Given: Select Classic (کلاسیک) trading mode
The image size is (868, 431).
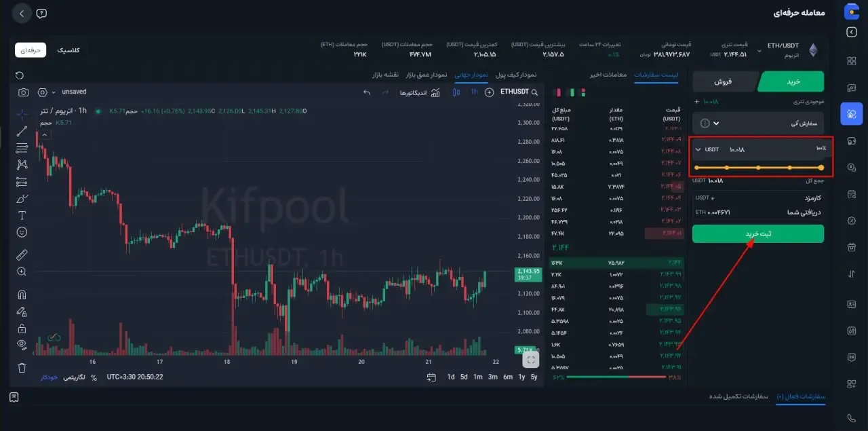Looking at the screenshot, I should pos(68,50).
